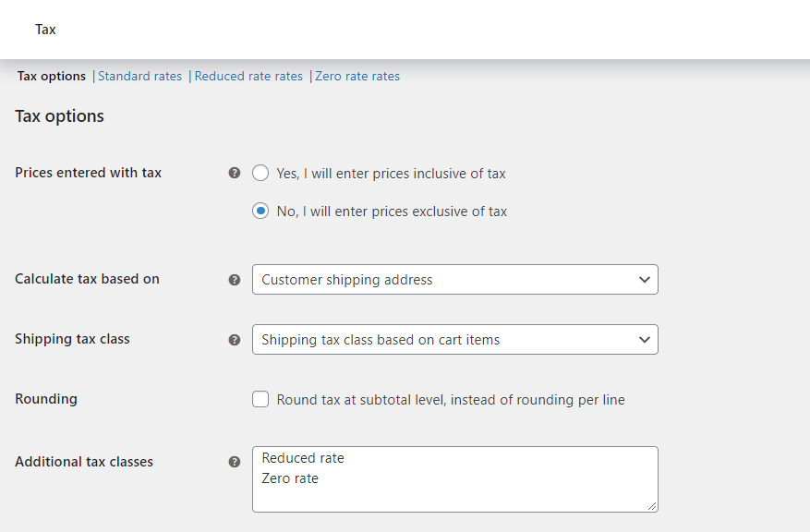Select the Reduced rate line in tax classes

pos(302,457)
